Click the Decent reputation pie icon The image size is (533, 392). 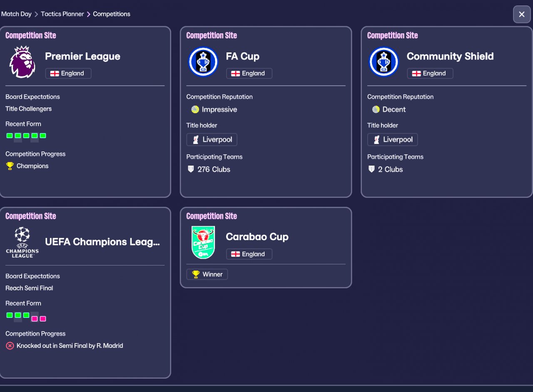coord(376,109)
